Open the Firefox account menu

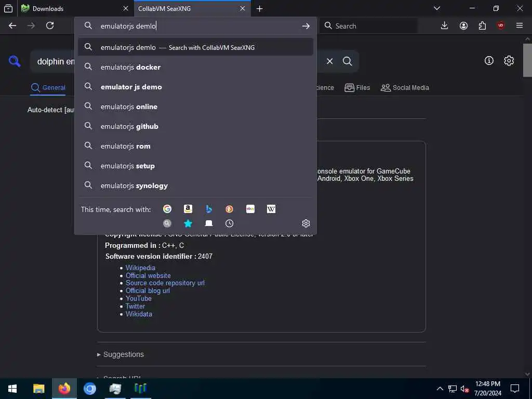[x=463, y=25]
